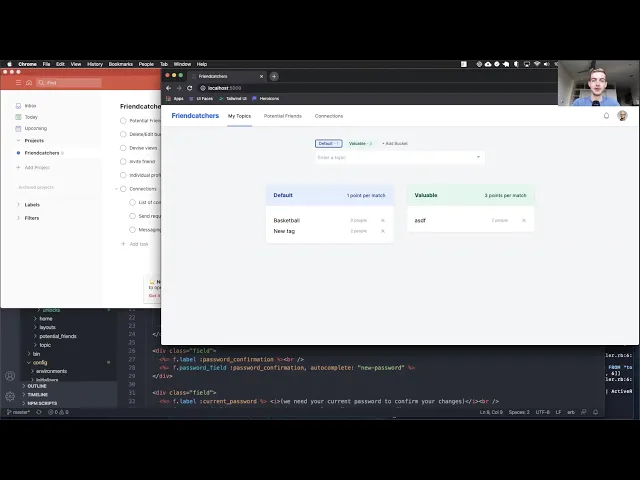This screenshot has height=480, width=640.
Task: Remove Basketball topic with X
Action: (383, 220)
